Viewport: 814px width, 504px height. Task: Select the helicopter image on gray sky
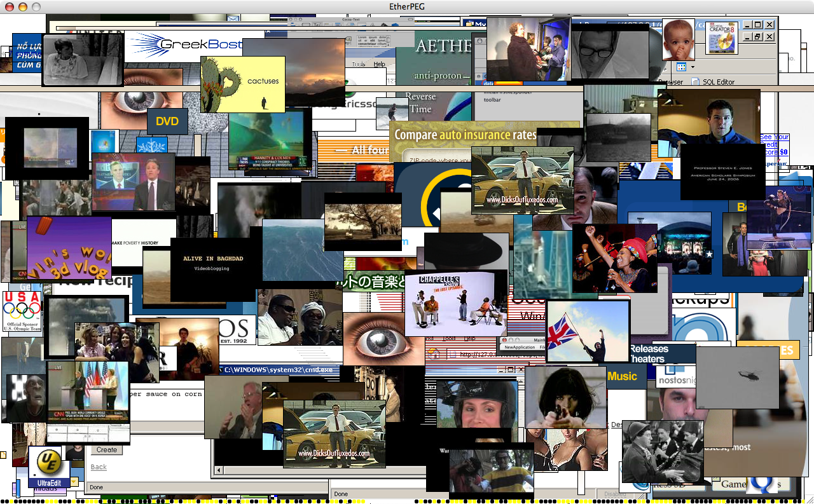click(x=738, y=377)
